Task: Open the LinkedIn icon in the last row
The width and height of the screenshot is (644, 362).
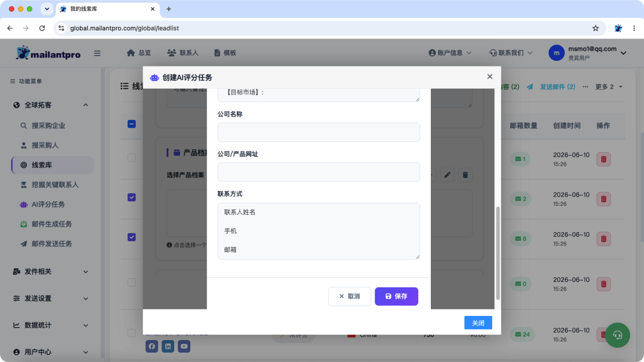Action: click(168, 346)
